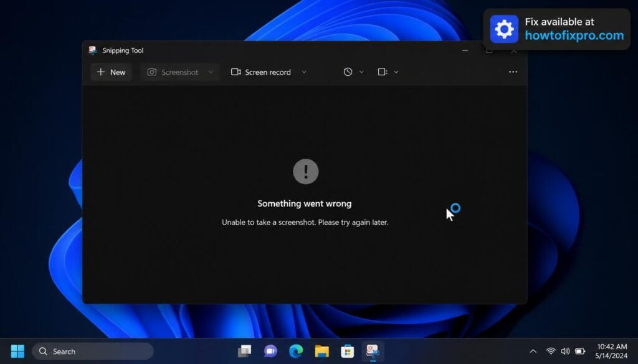Image resolution: width=638 pixels, height=364 pixels.
Task: Click the Snipping Tool taskbar icon
Action: [x=373, y=351]
